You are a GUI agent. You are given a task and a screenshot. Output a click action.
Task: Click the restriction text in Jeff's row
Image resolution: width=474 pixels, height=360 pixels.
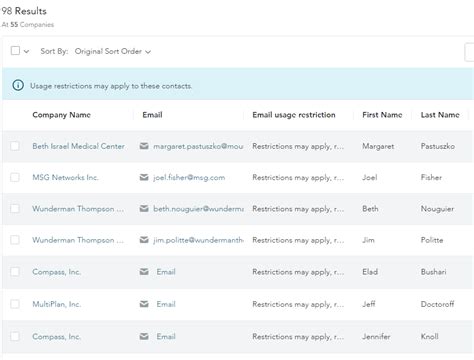(x=298, y=304)
